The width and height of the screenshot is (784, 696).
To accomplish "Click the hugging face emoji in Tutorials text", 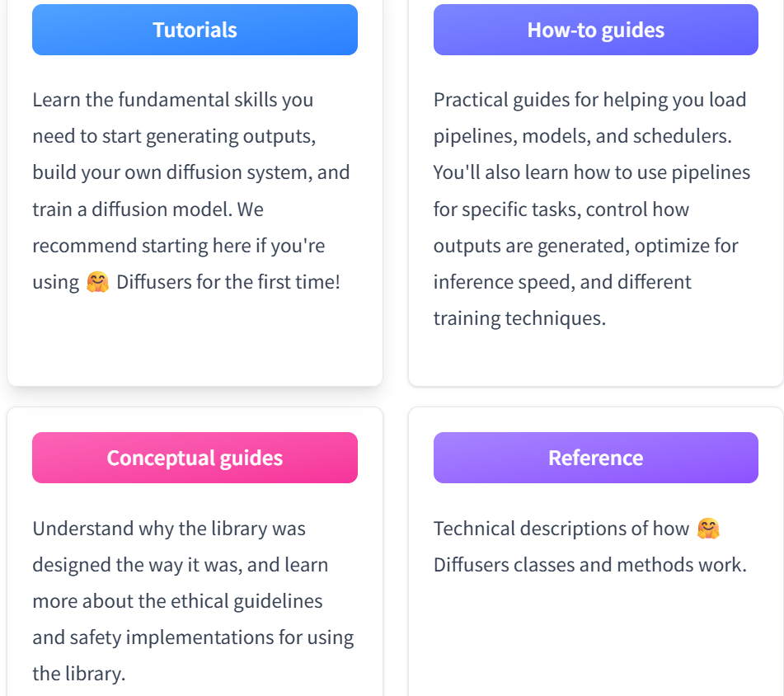I will click(97, 281).
